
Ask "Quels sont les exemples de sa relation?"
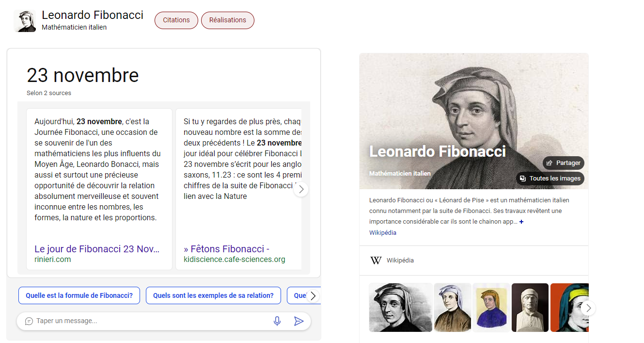[x=213, y=295]
